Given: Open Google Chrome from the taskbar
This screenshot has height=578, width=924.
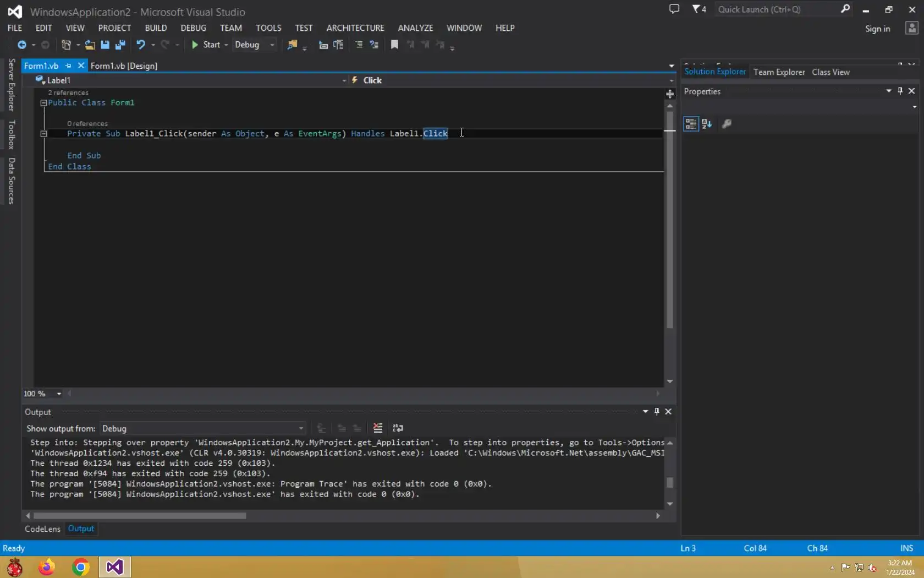Looking at the screenshot, I should (80, 567).
